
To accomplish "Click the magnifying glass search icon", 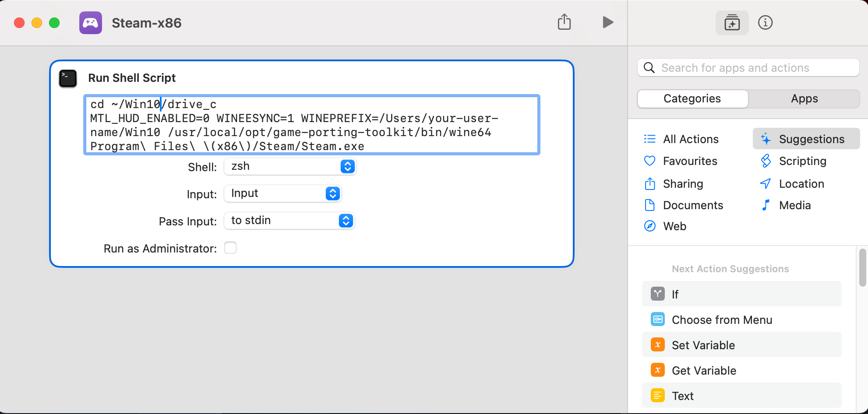I will (x=649, y=68).
